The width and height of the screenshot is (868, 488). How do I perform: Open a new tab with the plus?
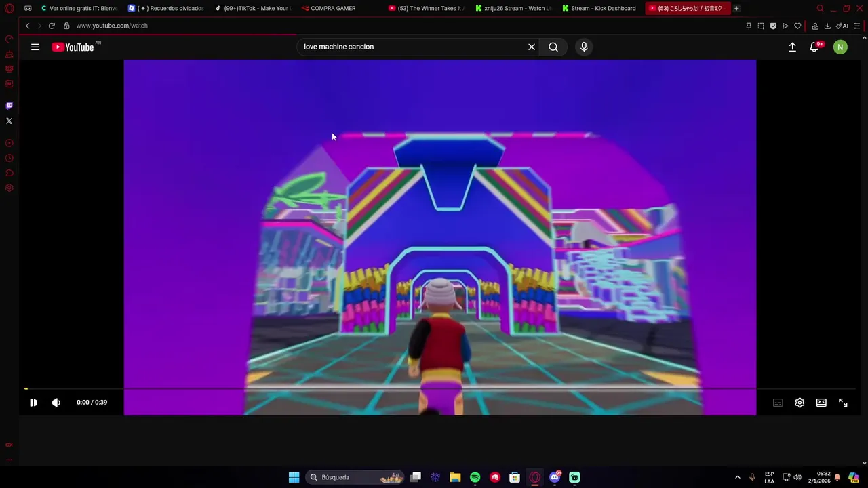(736, 9)
